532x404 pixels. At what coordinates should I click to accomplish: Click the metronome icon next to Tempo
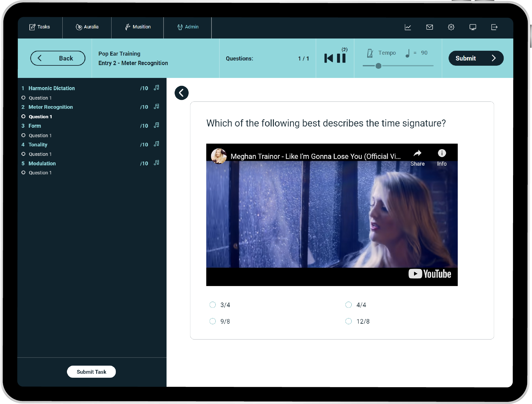click(370, 53)
